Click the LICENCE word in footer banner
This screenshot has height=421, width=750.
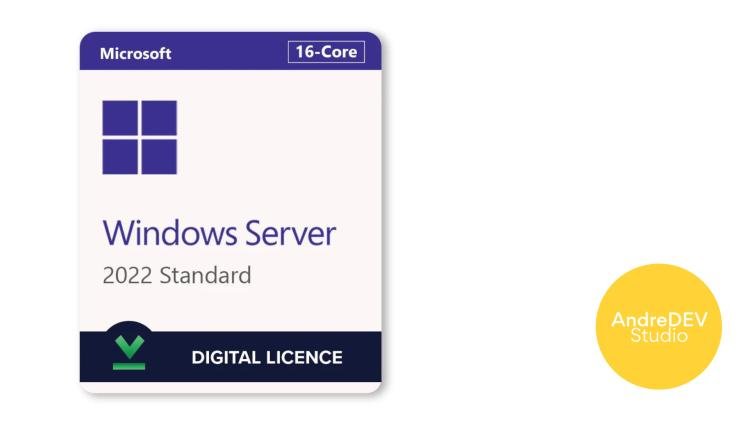[x=304, y=357]
